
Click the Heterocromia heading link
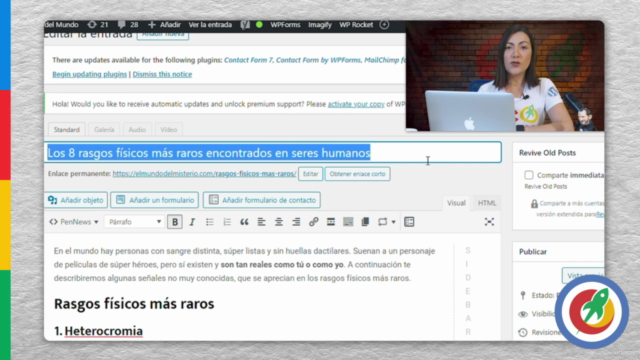(x=104, y=331)
